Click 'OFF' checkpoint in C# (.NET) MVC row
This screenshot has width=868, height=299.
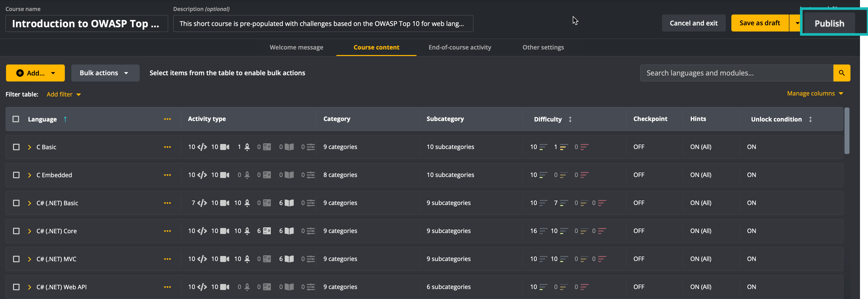(x=638, y=258)
